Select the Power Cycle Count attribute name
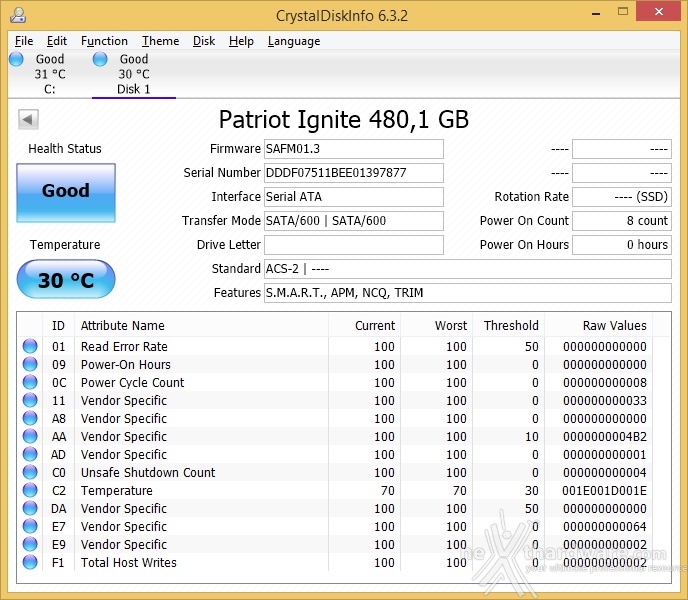 133,382
